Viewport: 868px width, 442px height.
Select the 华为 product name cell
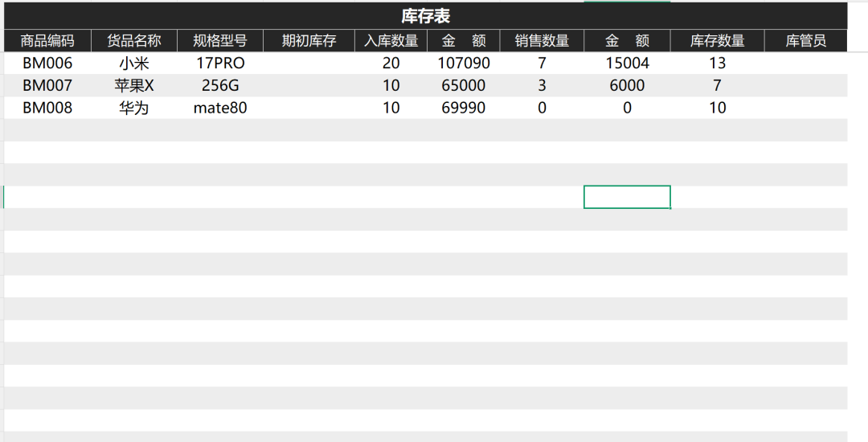(x=134, y=108)
